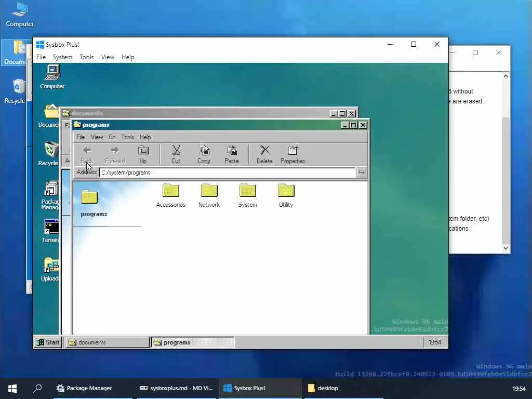532x399 pixels.
Task: Select outer Recycle desktop icon
Action: click(x=15, y=91)
